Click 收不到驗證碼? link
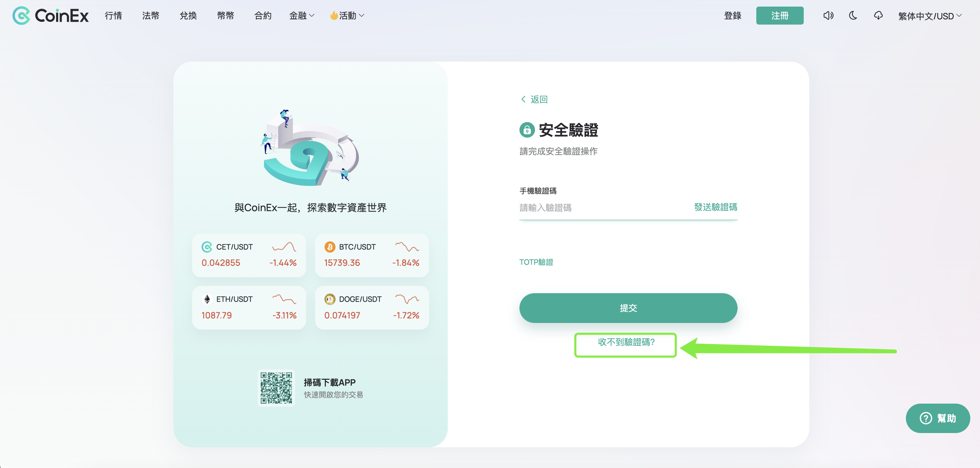 click(626, 342)
